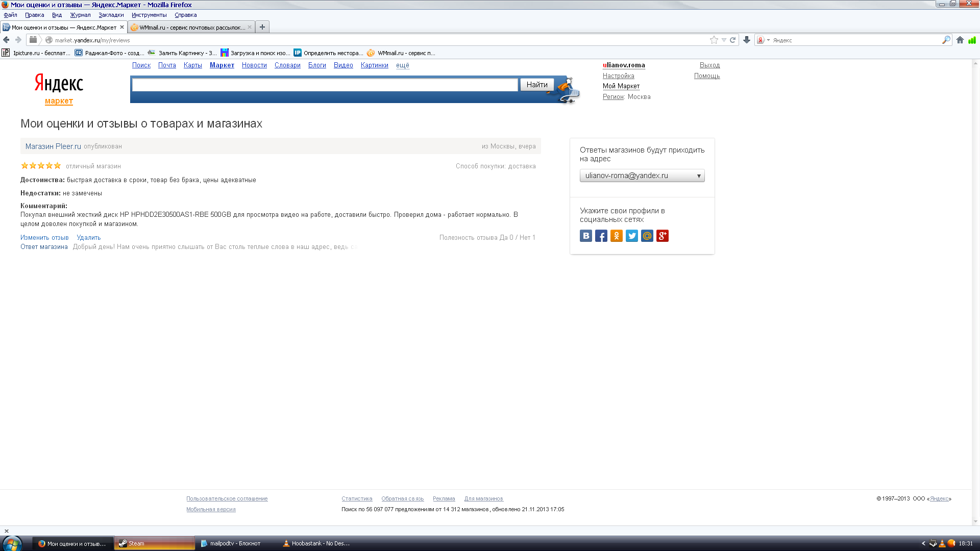The height and width of the screenshot is (551, 980).
Task: Open Ipicture.ru bookmark
Action: click(36, 53)
